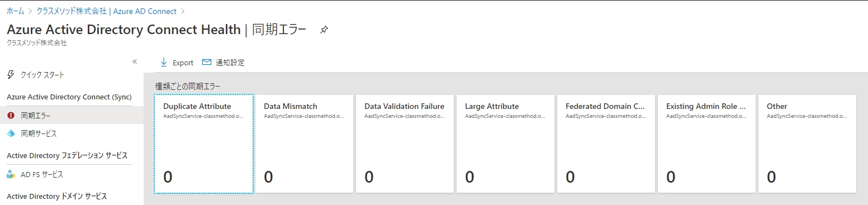Click the red sync error icon
Image resolution: width=868 pixels, height=205 pixels.
click(11, 115)
